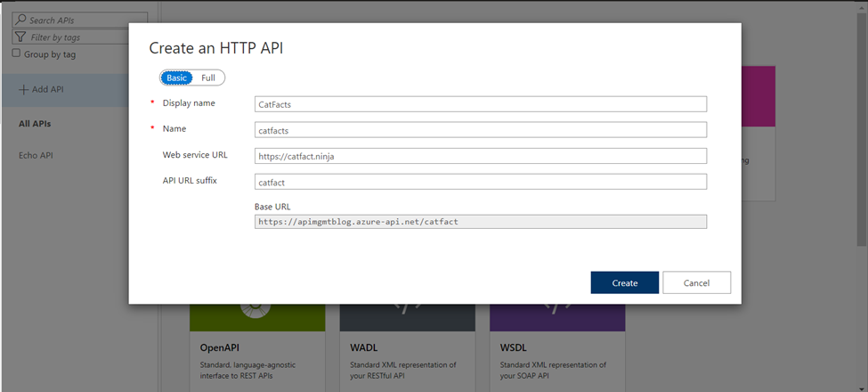This screenshot has height=392, width=868.
Task: Click the filter funnel icon
Action: coord(20,37)
